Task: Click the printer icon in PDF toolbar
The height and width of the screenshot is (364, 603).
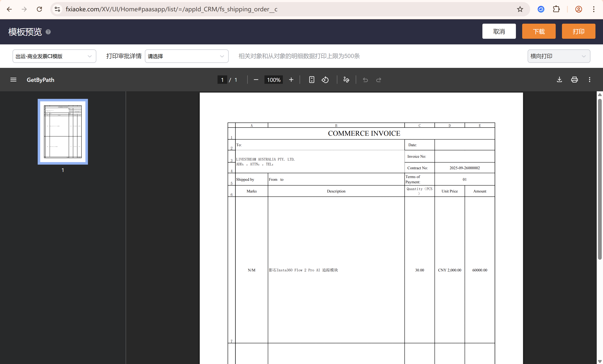Action: pyautogui.click(x=574, y=80)
